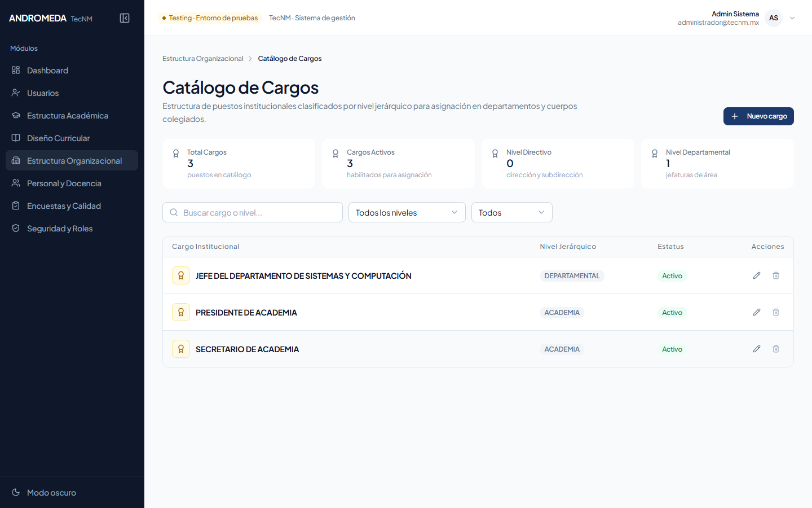
Task: Open Estructura Académica module
Action: pos(72,116)
